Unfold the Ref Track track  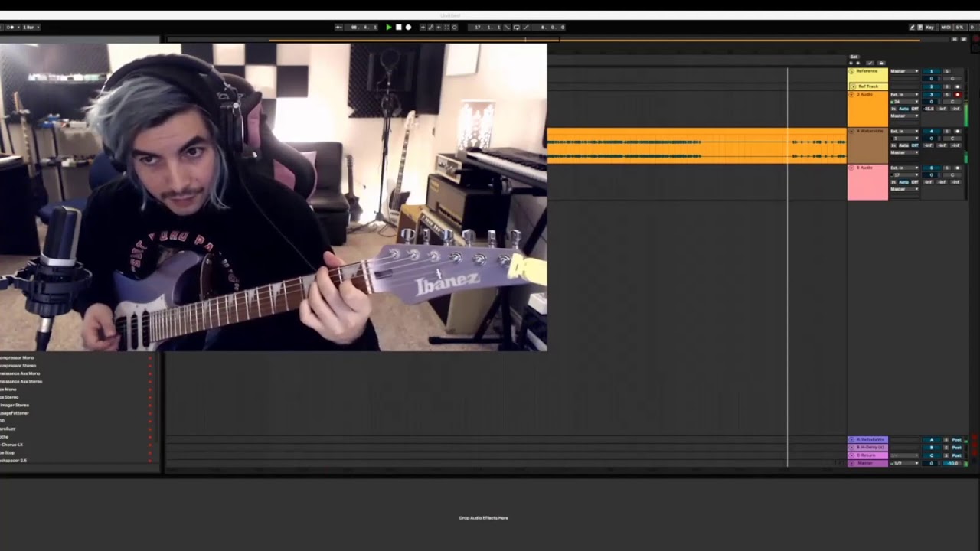[x=854, y=86]
